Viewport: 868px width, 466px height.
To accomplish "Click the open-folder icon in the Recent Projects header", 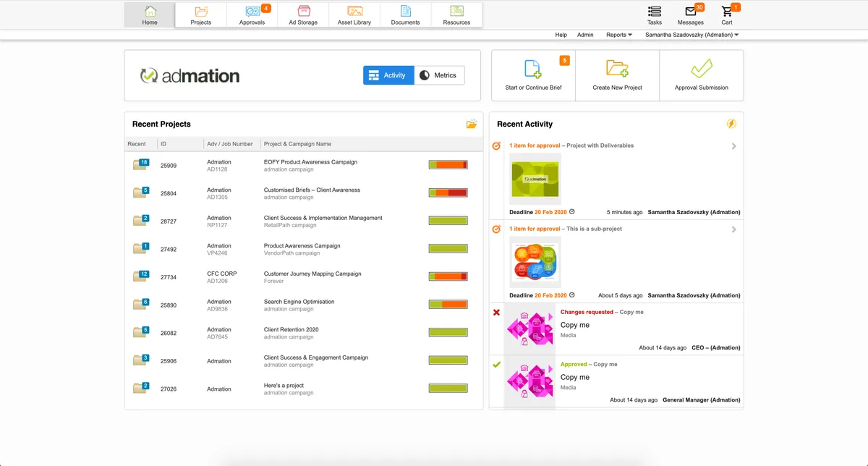I will tap(472, 124).
